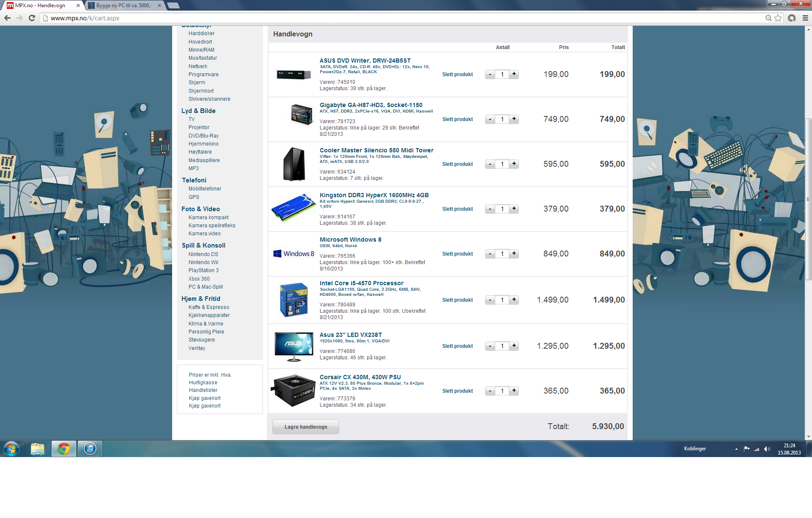Open PlayStation 3 category

203,270
